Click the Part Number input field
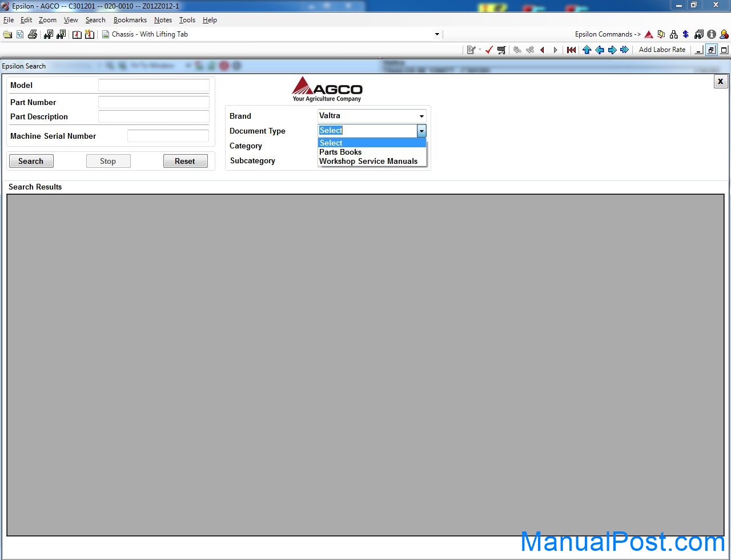 click(x=154, y=102)
